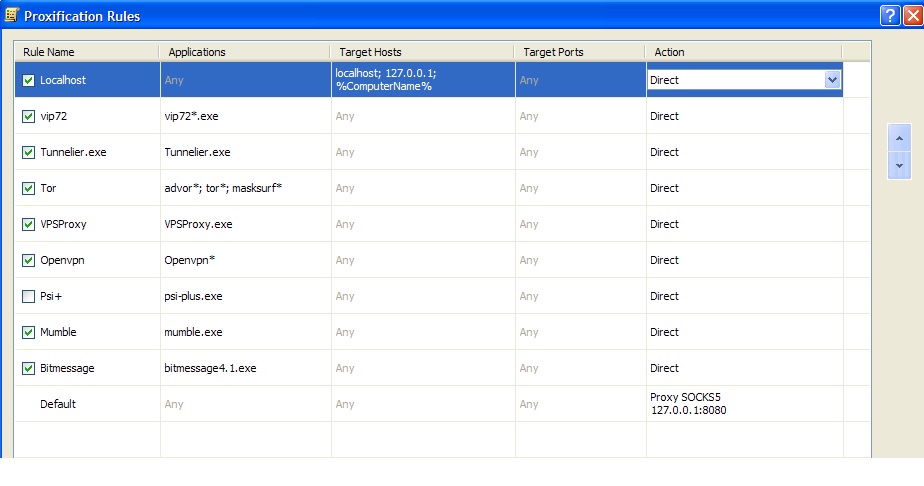The image size is (924, 486).
Task: Toggle the vip72 rule checkbox
Action: 28,116
